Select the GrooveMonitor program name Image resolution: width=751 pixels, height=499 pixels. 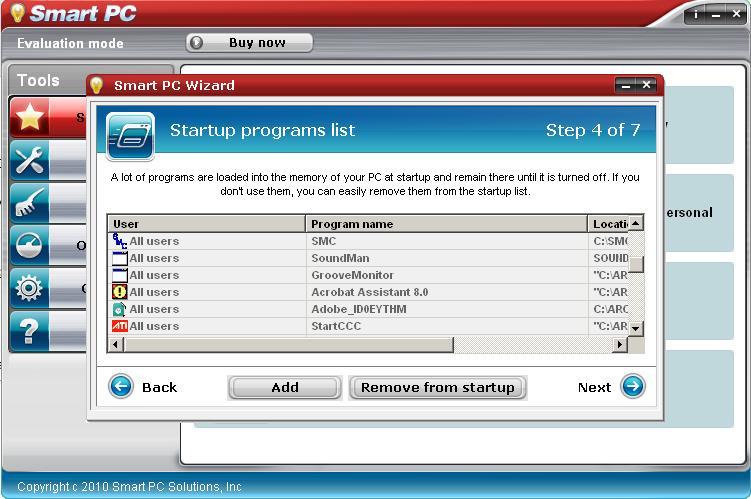(353, 275)
